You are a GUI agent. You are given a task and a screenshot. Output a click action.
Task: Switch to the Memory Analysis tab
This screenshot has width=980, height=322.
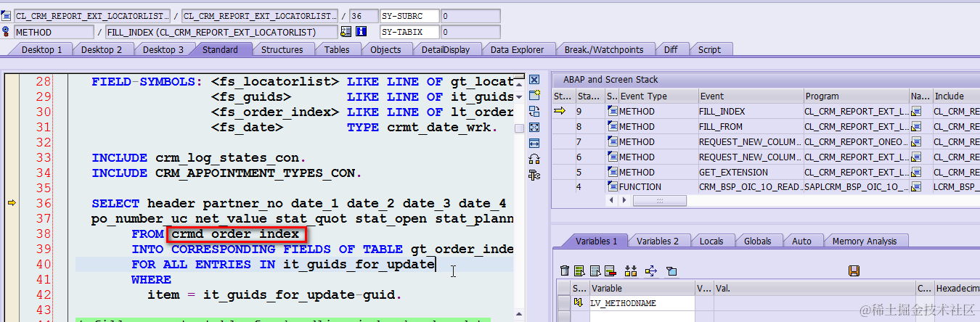[x=864, y=241]
